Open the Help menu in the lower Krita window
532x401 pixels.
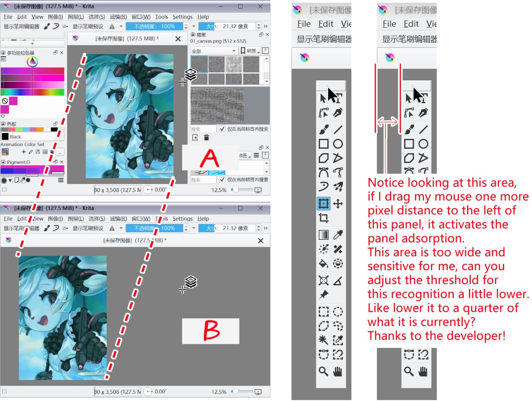pyautogui.click(x=203, y=219)
